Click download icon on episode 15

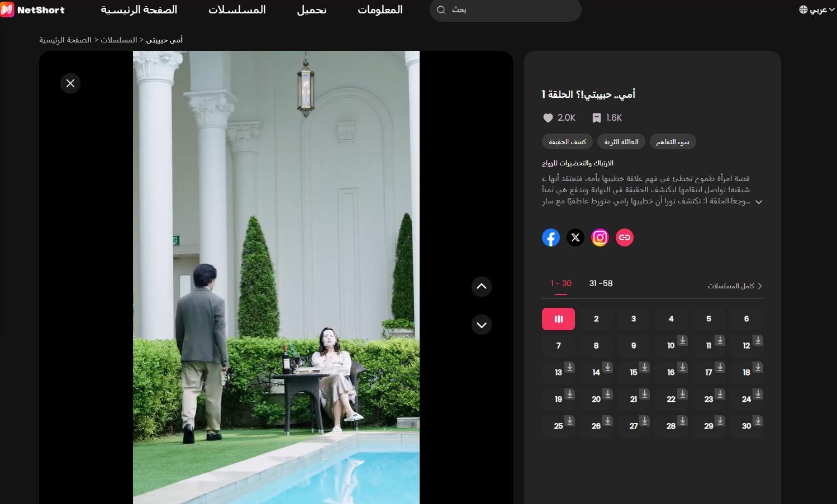645,367
